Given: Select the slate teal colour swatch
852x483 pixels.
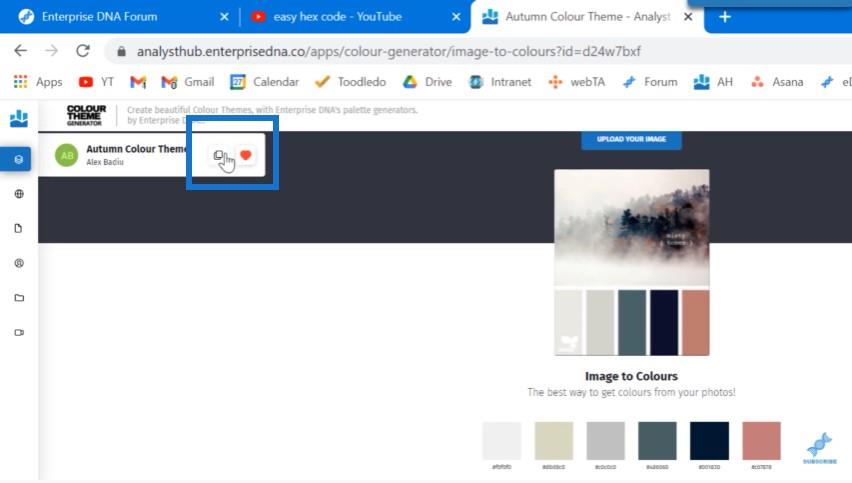Looking at the screenshot, I should tap(657, 441).
